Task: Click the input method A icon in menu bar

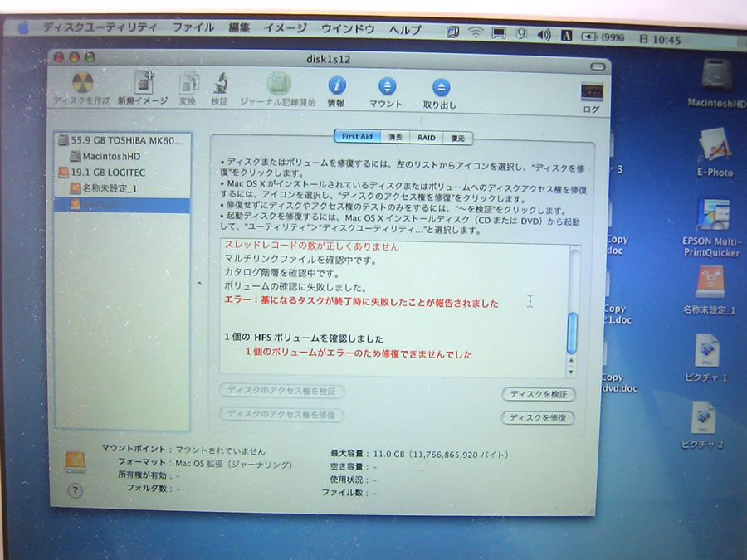Action: pyautogui.click(x=566, y=35)
